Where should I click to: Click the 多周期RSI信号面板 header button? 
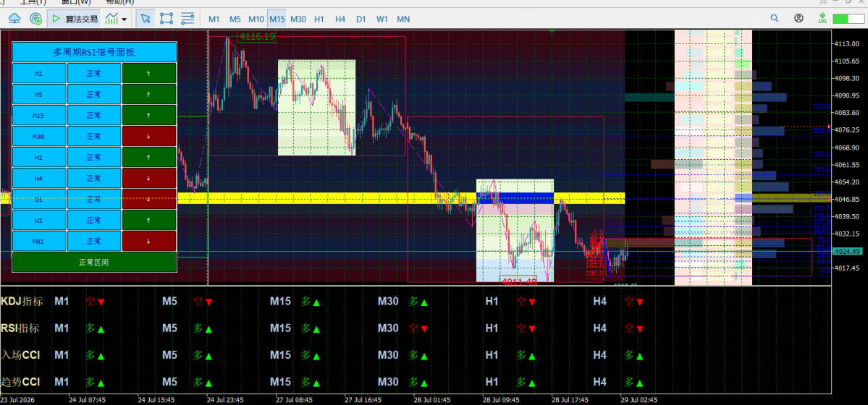[94, 53]
